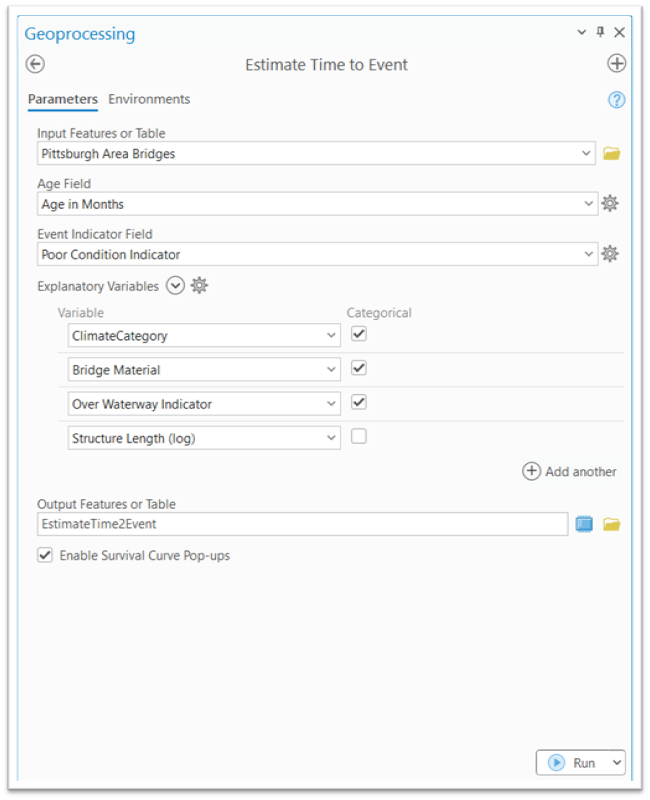
Task: Open the tool help question mark icon
Action: click(x=616, y=100)
